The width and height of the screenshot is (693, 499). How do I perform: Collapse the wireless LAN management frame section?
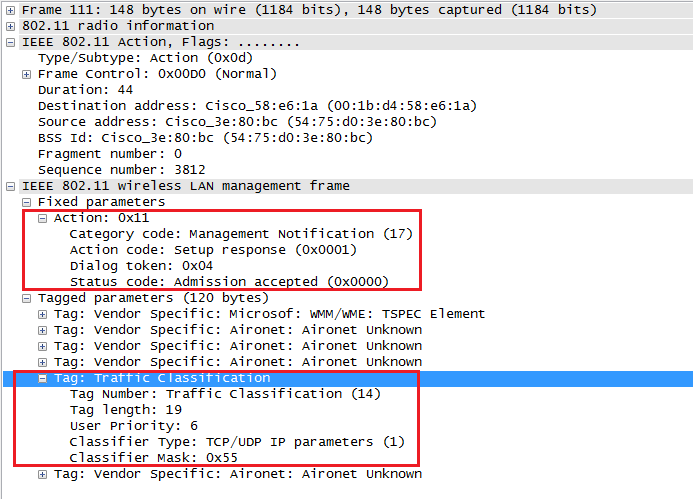[x=11, y=186]
